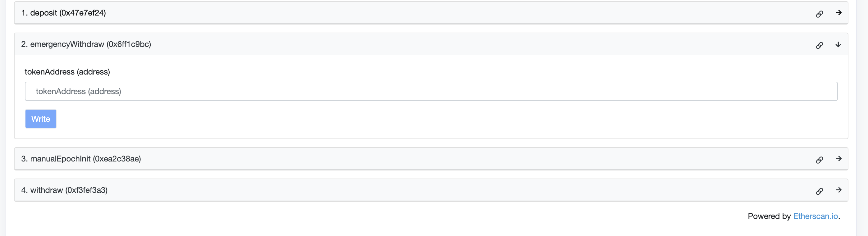Expand deposit using its right arrow
This screenshot has height=236, width=868.
(839, 13)
